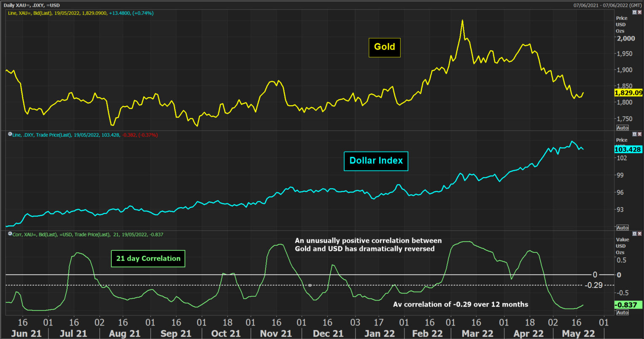Select the yellow Gold label box
The height and width of the screenshot is (339, 644).
[x=385, y=47]
